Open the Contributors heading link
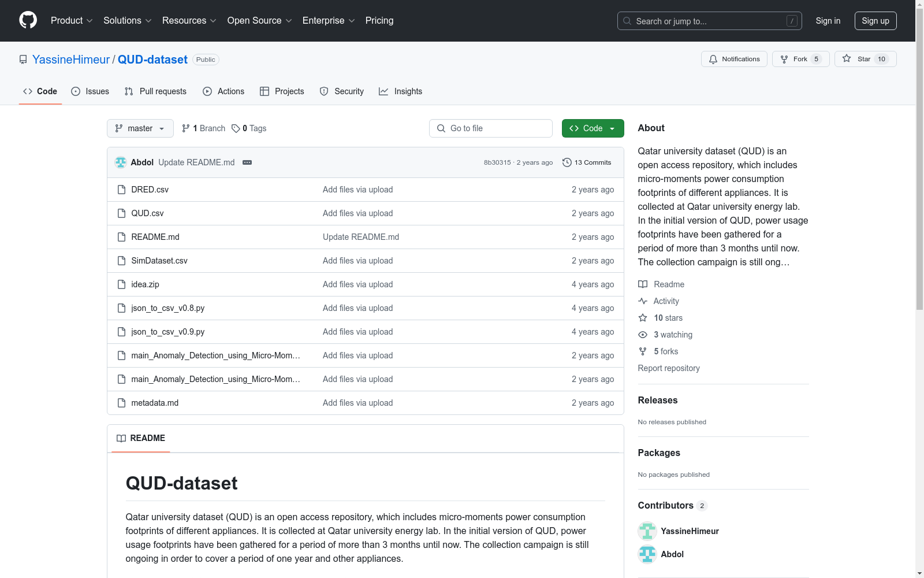The width and height of the screenshot is (924, 578). [672, 505]
